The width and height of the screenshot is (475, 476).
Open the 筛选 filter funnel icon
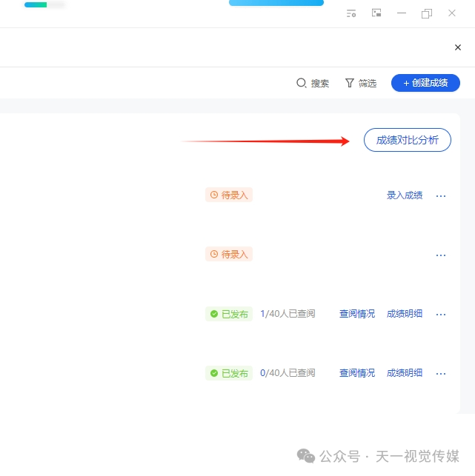click(350, 83)
